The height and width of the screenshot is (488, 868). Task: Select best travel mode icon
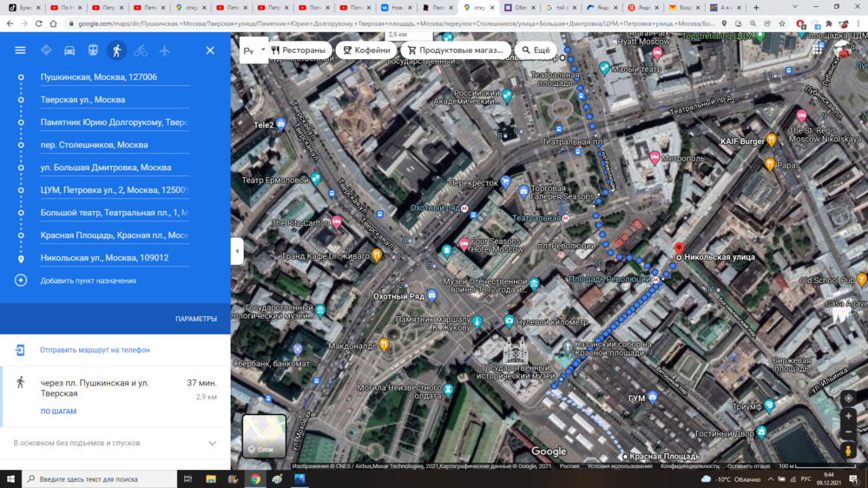46,50
